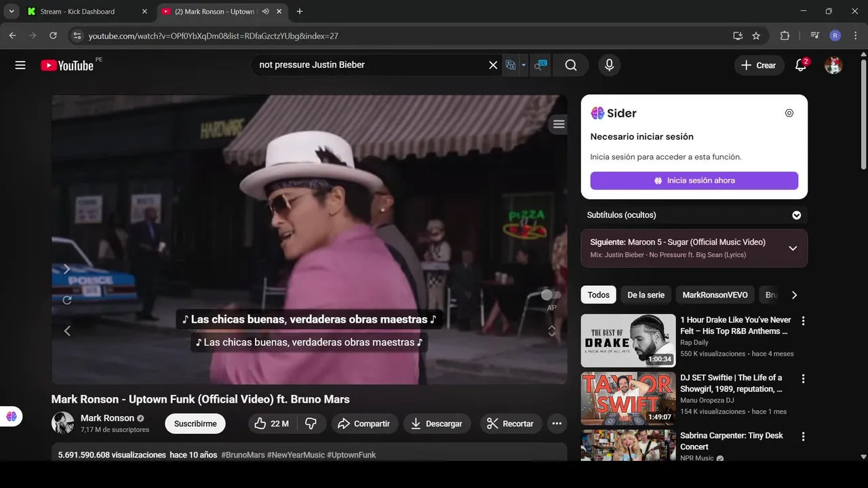Click the right chevron on the video overlay
Image resolution: width=868 pixels, height=488 pixels.
[x=66, y=269]
